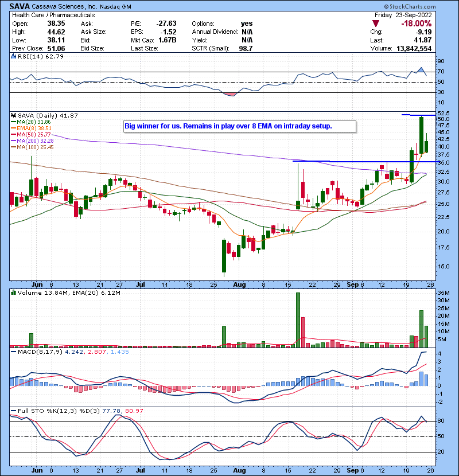Viewport: 459px width, 476px height.
Task: Click the RSI indicator line icon
Action: (x=13, y=56)
